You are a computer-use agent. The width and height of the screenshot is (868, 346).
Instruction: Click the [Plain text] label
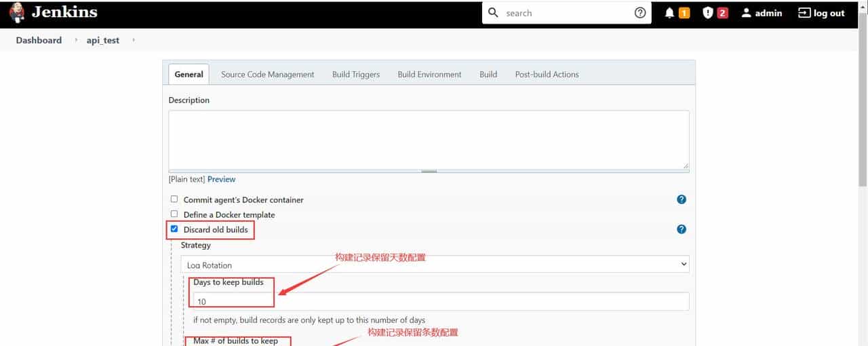coord(187,179)
